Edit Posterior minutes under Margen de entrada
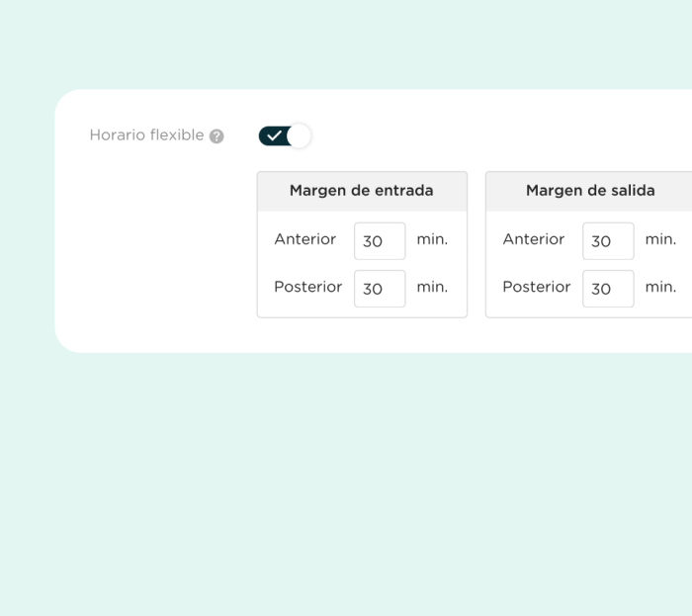 tap(380, 289)
